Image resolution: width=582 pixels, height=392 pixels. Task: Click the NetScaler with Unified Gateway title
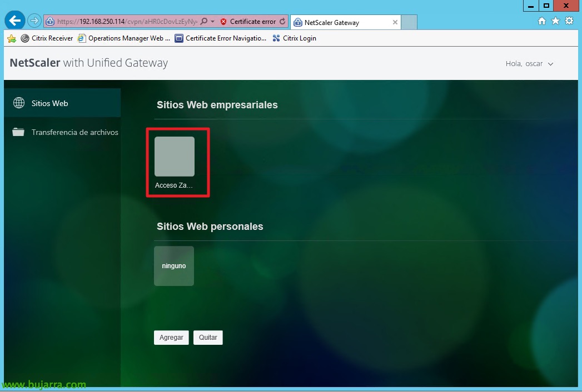(x=89, y=63)
